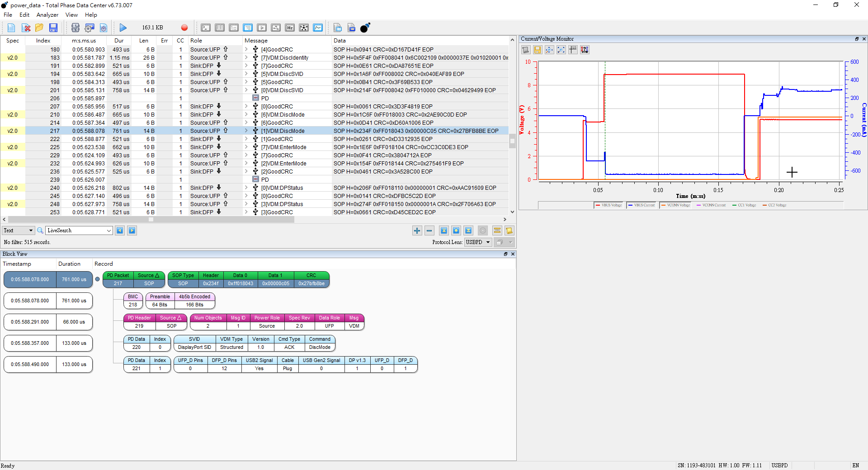Open the Text search type dropdown
The image size is (868, 470).
click(18, 230)
